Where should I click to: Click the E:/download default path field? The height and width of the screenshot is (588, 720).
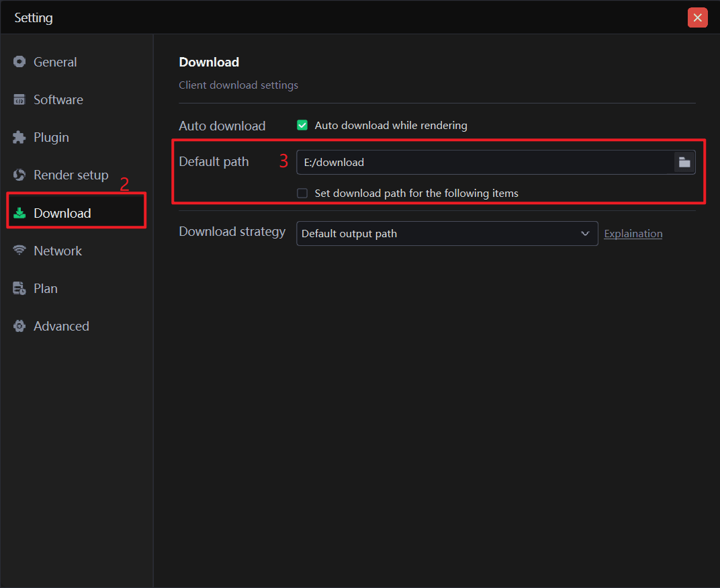click(484, 162)
